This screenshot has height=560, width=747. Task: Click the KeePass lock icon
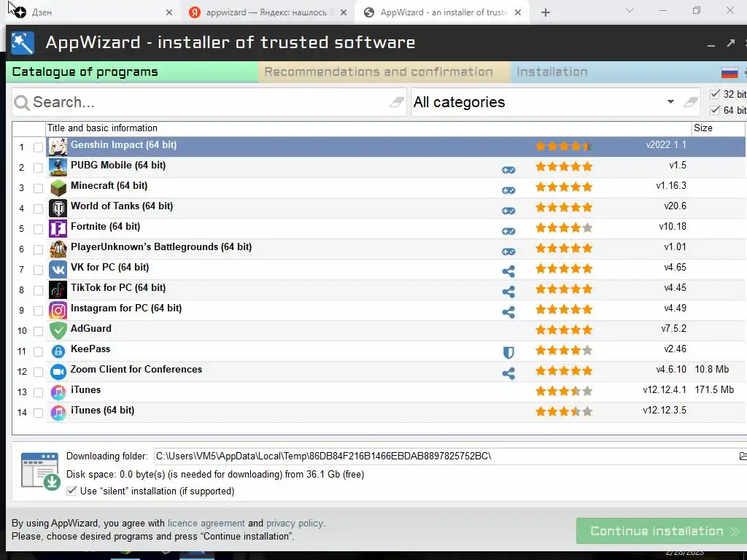pos(58,351)
